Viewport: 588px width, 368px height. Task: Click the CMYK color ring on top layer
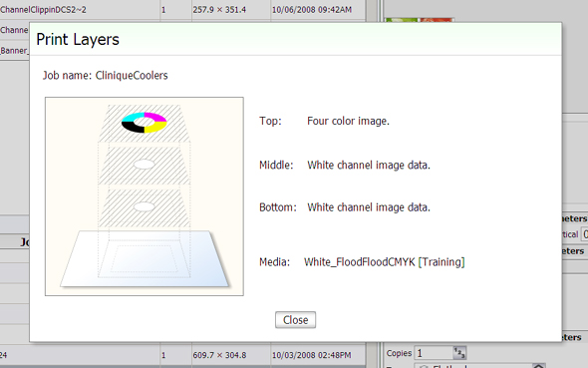tap(144, 123)
